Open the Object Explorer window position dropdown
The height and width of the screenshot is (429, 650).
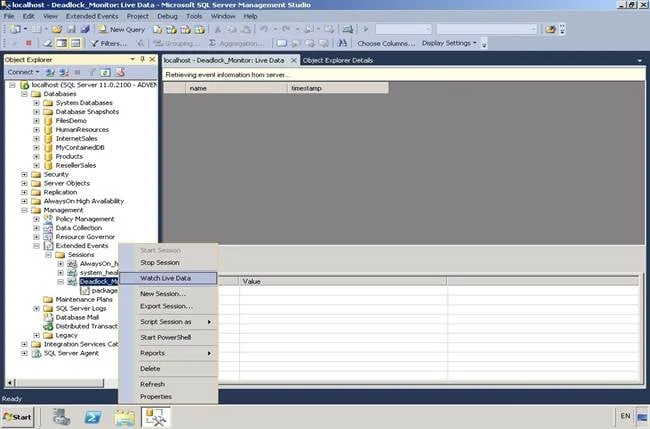[133, 59]
